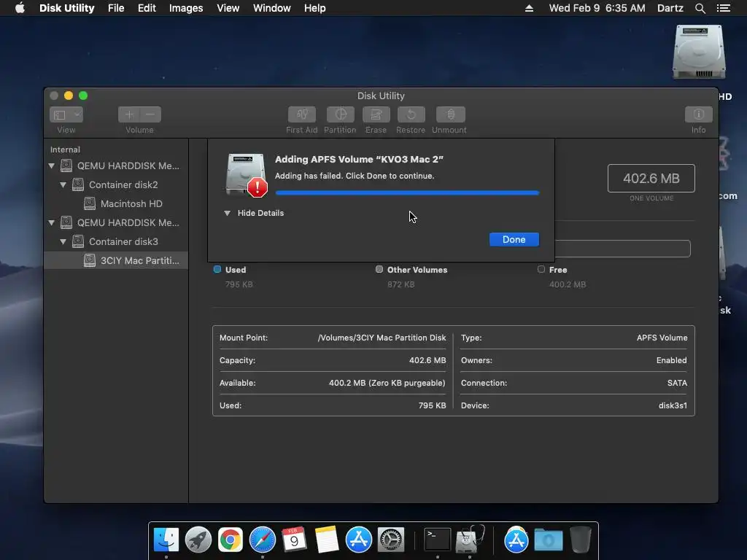Click the Disk Utility icon in the Dock
The height and width of the screenshot is (560, 747).
(470, 540)
